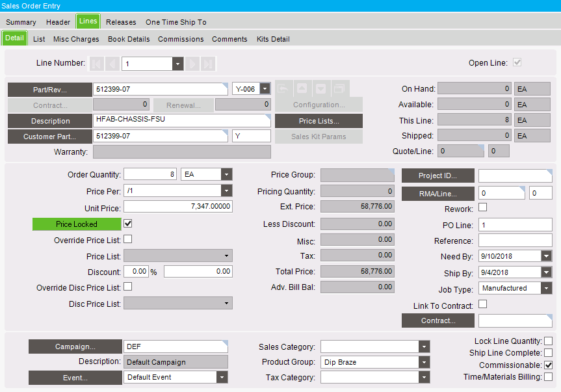Click the undo-arrow icon beside revision field

point(283,88)
